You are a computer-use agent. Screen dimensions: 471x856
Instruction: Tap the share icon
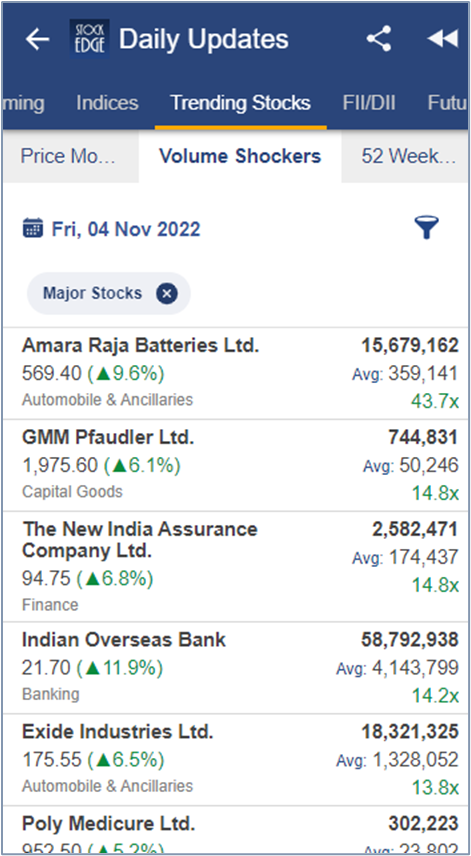coord(379,39)
